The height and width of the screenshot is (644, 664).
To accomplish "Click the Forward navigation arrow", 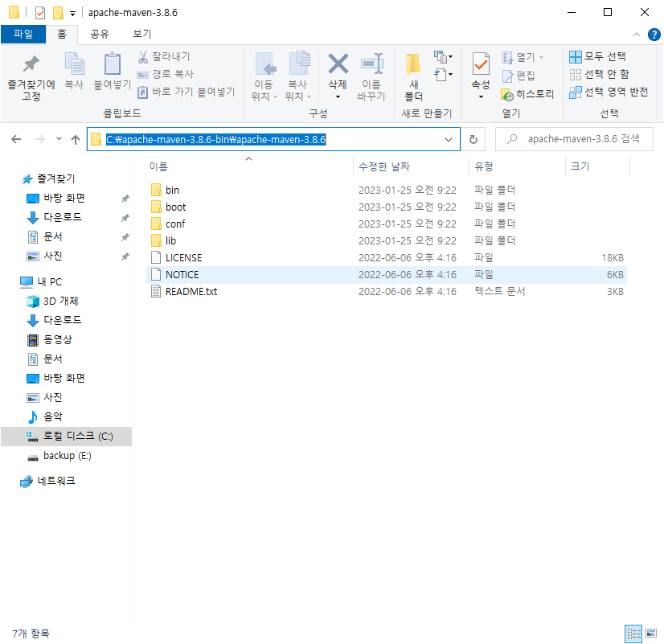I will click(40, 139).
